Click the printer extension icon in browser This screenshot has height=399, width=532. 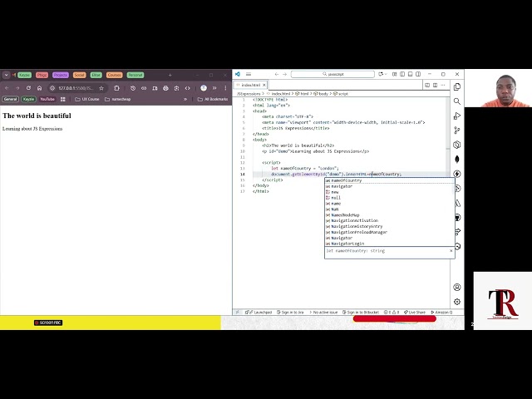tap(165, 88)
